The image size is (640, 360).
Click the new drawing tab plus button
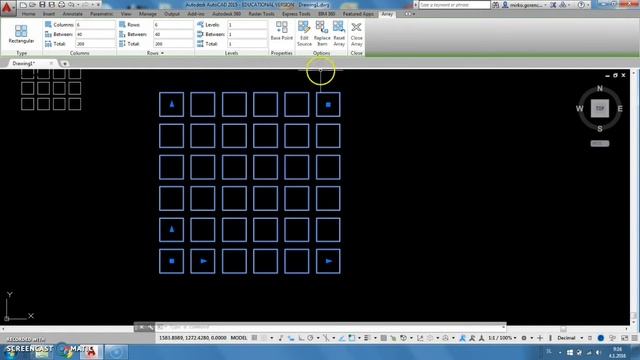(x=64, y=63)
